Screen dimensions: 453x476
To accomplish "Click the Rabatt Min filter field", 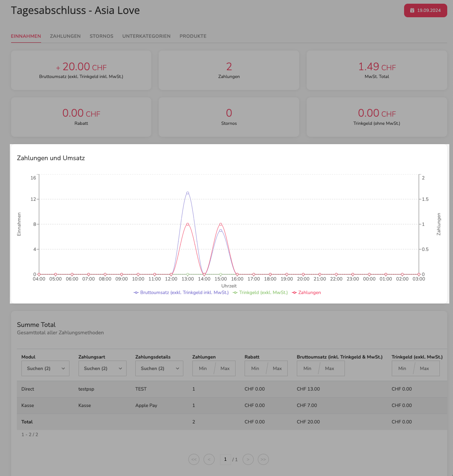I will (255, 368).
